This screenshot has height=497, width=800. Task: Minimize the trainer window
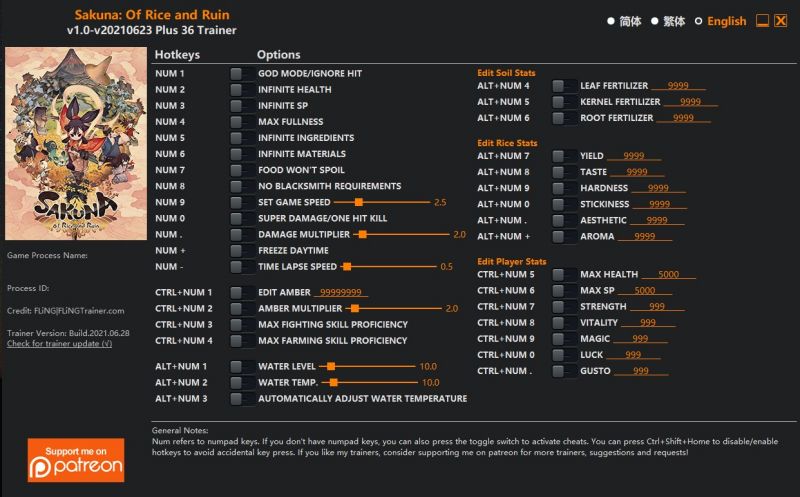(x=762, y=21)
